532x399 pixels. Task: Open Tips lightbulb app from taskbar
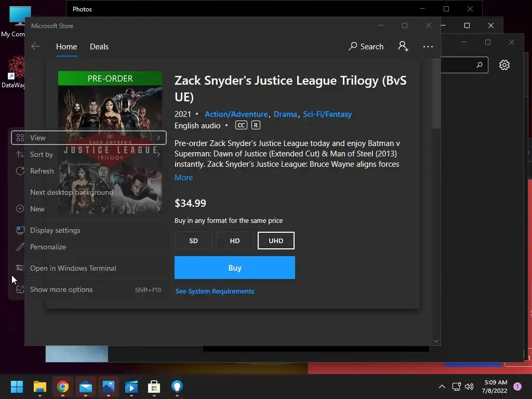[177, 387]
